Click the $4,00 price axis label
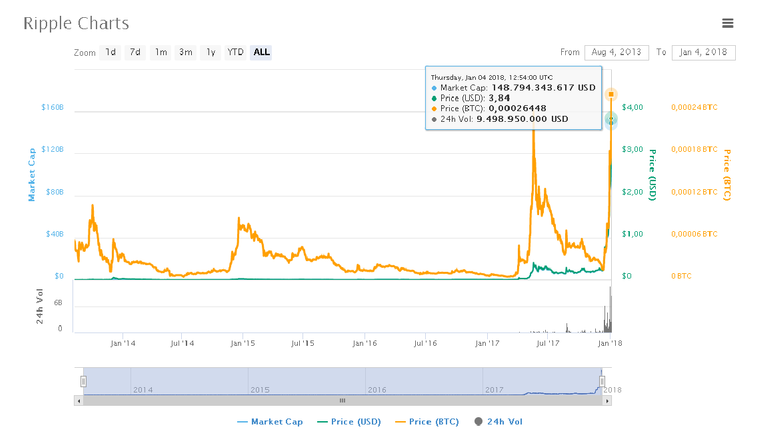Screen dimensions: 768x432 632,107
